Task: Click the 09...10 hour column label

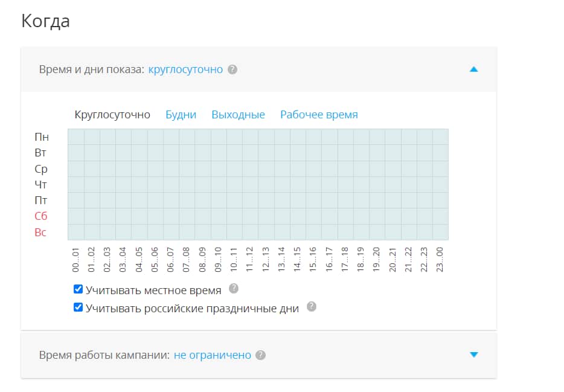Action: tap(219, 260)
